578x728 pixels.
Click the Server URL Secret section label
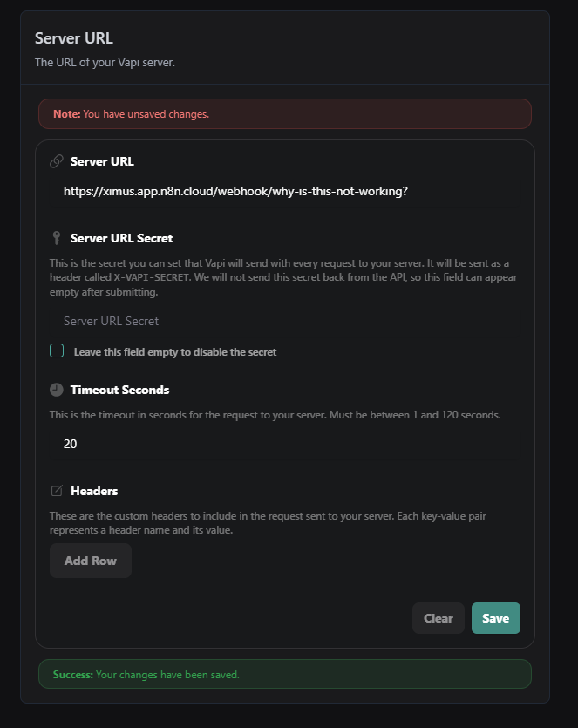tap(121, 237)
